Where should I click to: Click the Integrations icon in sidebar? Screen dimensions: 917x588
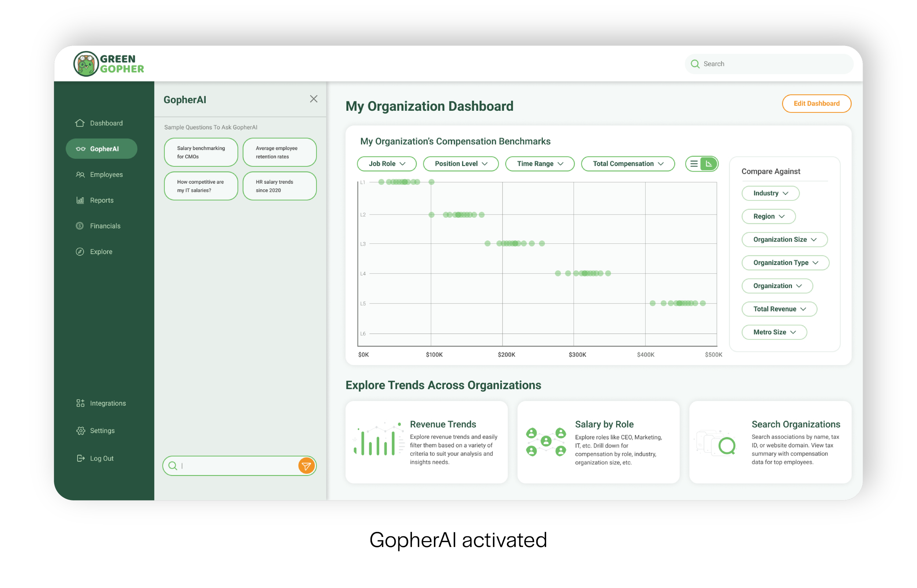(80, 403)
